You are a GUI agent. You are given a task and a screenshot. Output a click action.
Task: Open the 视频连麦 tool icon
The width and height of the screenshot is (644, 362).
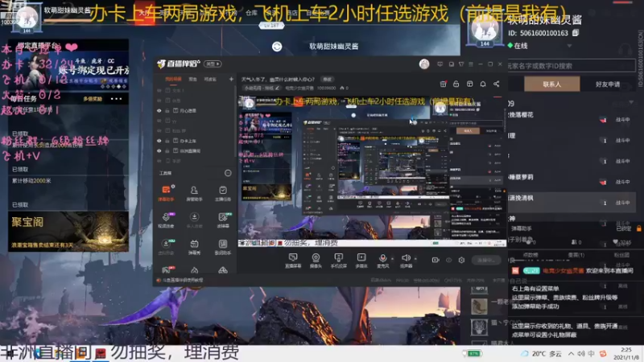[166, 220]
